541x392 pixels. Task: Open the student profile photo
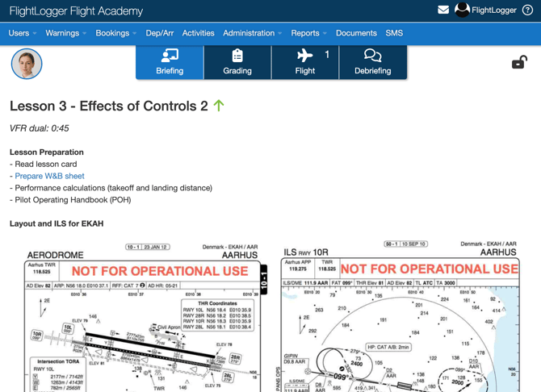click(x=27, y=64)
